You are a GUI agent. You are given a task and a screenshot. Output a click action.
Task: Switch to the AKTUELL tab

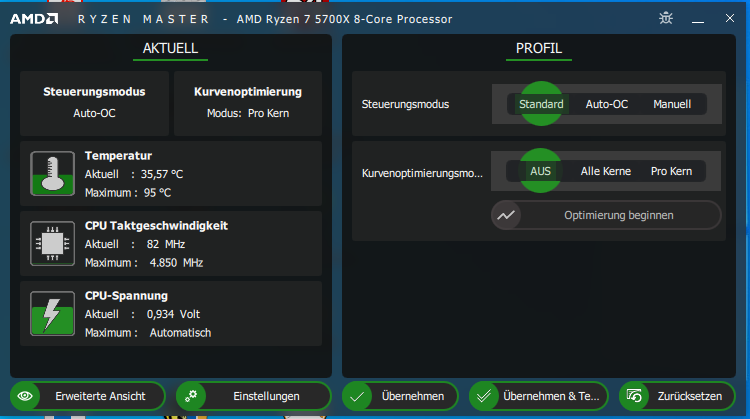(170, 48)
